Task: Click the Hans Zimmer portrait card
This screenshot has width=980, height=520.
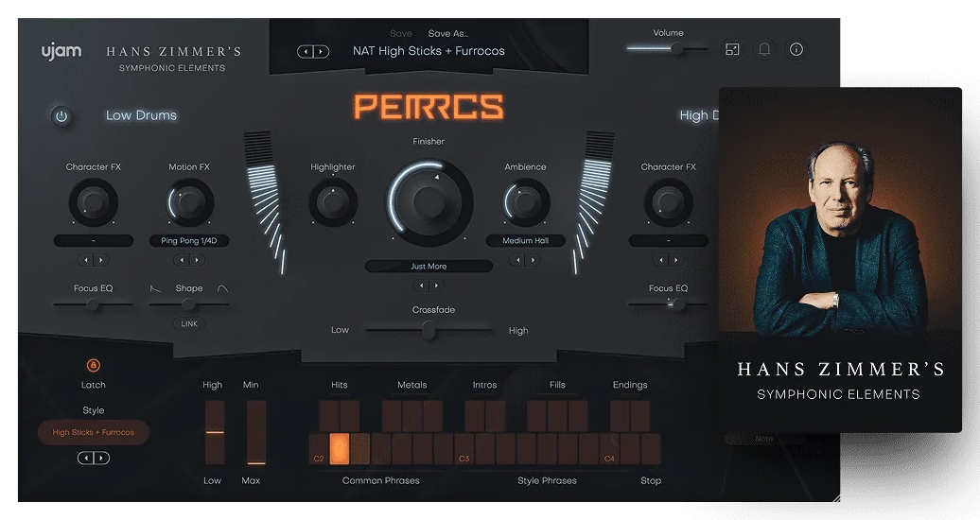Action: point(840,259)
